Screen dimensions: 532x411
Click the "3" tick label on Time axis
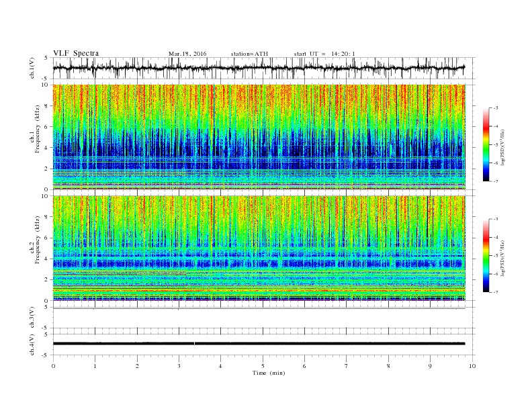(x=179, y=366)
